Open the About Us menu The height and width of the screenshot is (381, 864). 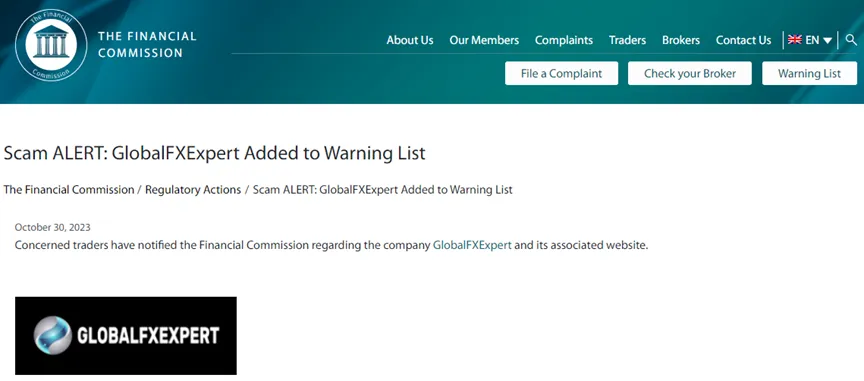coord(410,40)
